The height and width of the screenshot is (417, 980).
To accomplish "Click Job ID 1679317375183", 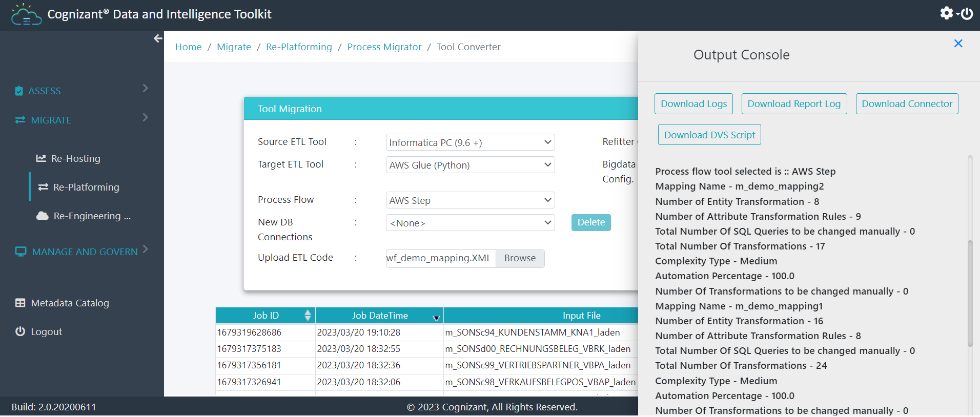I will (249, 349).
